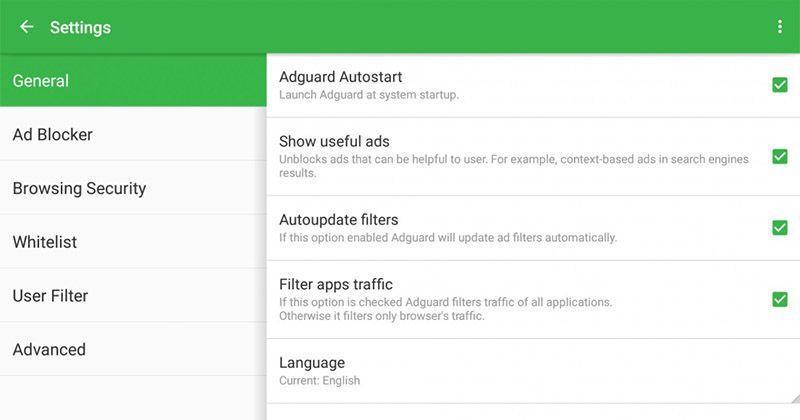800x420 pixels.
Task: Click the Adguard Autostart label
Action: (x=340, y=77)
